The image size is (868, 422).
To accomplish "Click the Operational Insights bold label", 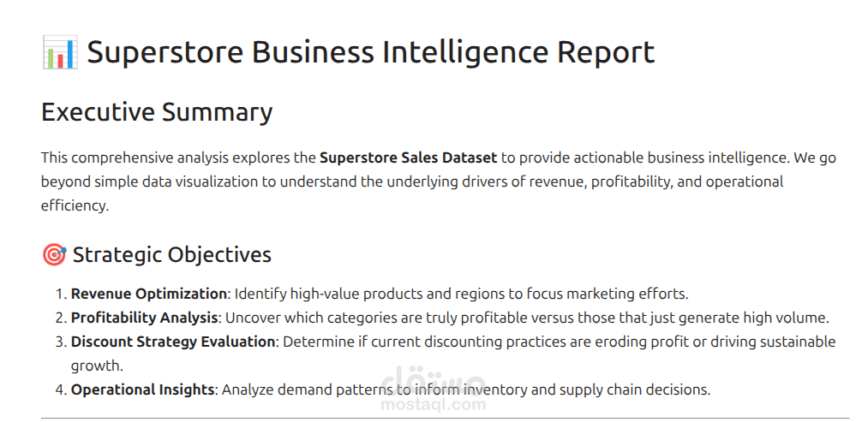I will tap(142, 390).
